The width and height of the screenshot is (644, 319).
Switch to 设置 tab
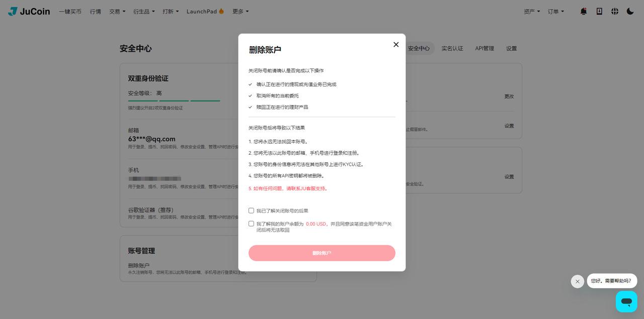tap(512, 48)
